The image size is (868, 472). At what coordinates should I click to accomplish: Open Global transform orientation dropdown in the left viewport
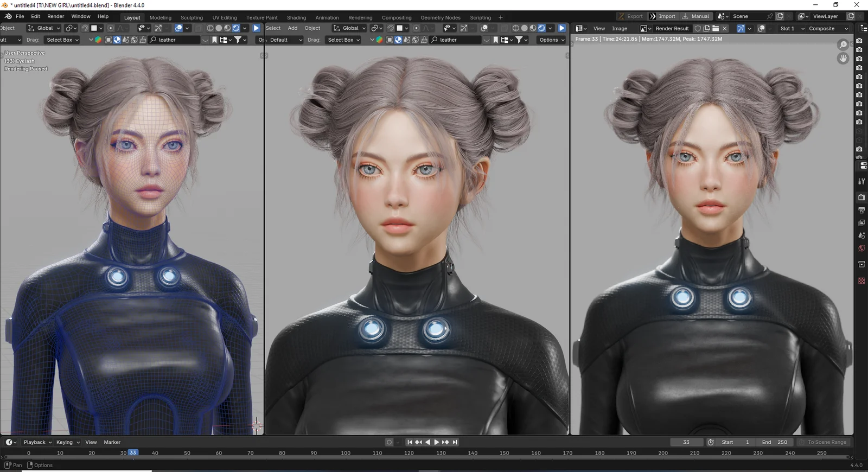click(44, 28)
